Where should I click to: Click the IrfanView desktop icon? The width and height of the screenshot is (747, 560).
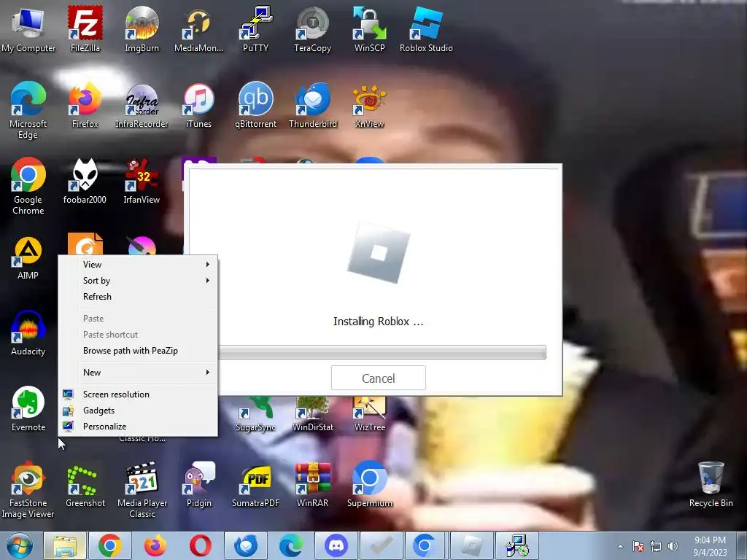coord(142,181)
